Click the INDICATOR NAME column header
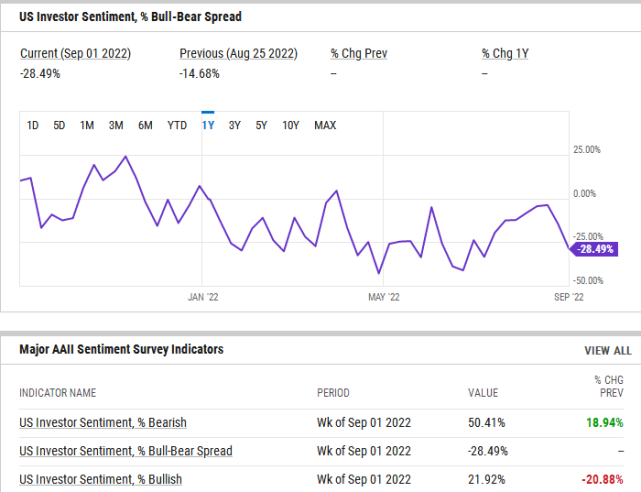This screenshot has height=492, width=641. point(58,393)
